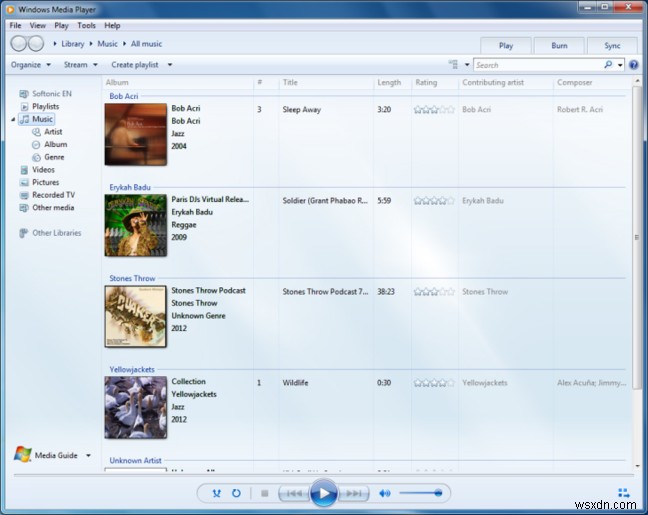Image resolution: width=648 pixels, height=515 pixels.
Task: Select the Music node icon
Action: 25,119
